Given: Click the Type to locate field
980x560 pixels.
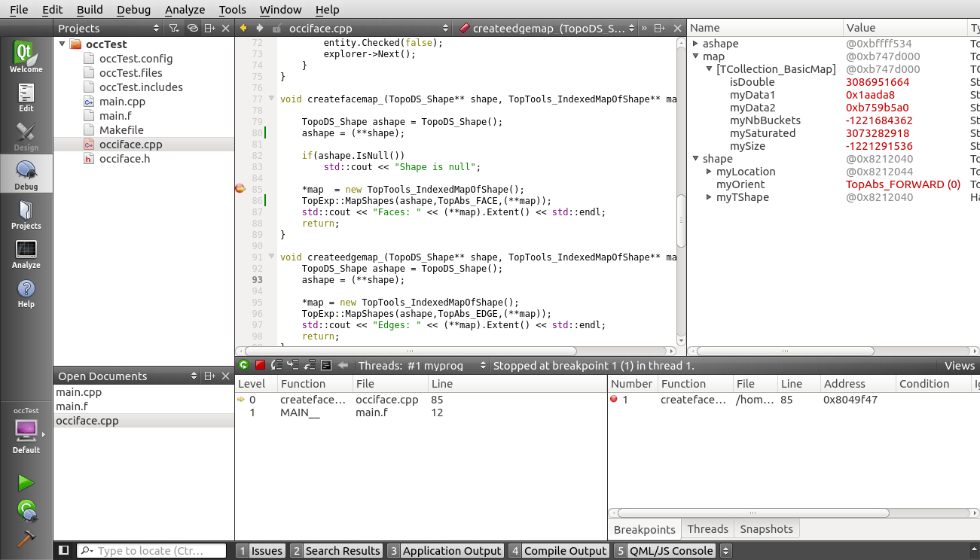Looking at the screenshot, I should pos(151,551).
